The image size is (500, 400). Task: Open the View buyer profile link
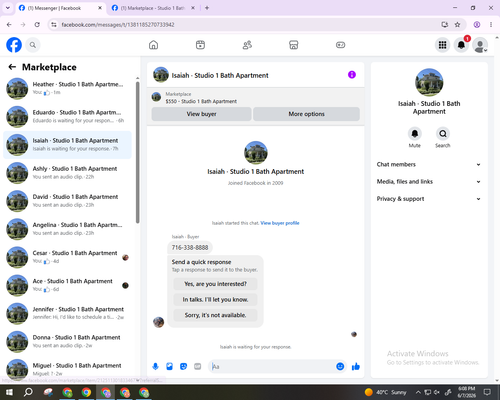click(x=280, y=223)
